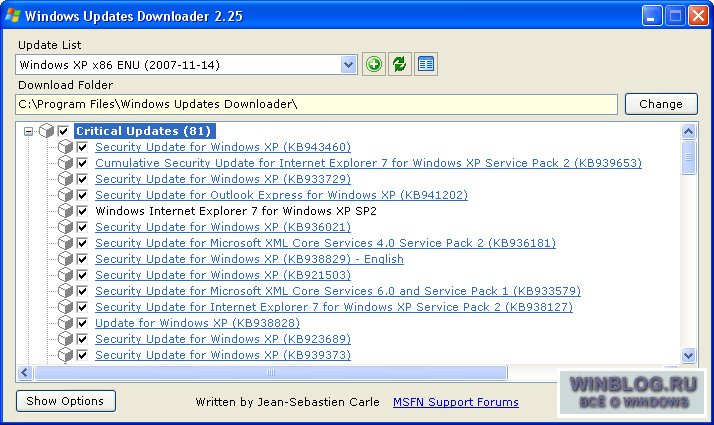This screenshot has width=714, height=425.
Task: Uncheck the KB923689 checkbox
Action: click(x=82, y=339)
